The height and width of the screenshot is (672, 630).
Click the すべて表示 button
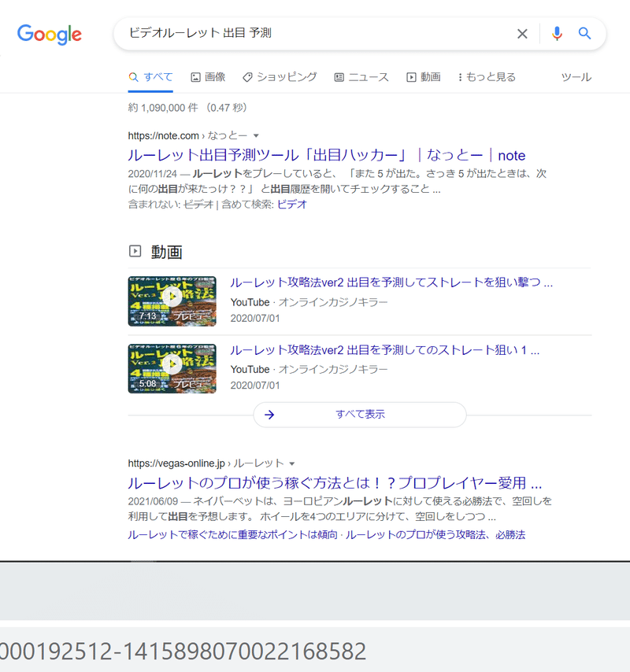click(360, 415)
